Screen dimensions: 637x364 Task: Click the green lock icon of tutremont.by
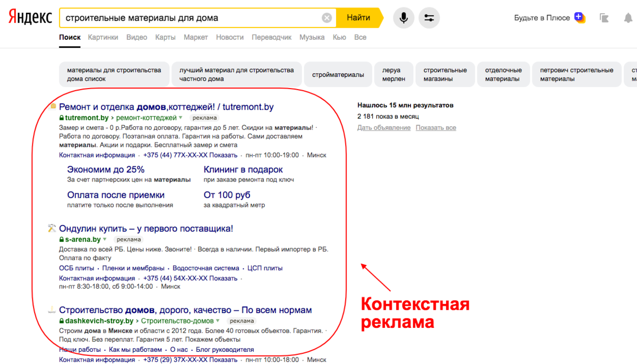62,118
